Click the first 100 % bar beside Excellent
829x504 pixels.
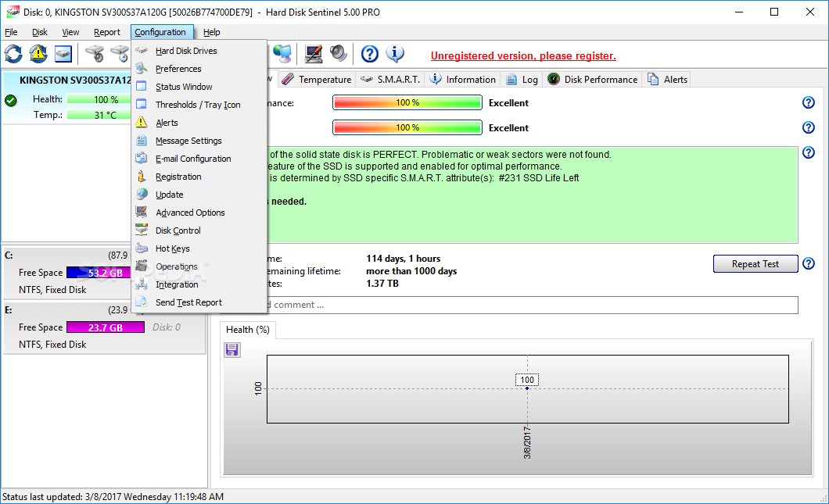pyautogui.click(x=407, y=102)
